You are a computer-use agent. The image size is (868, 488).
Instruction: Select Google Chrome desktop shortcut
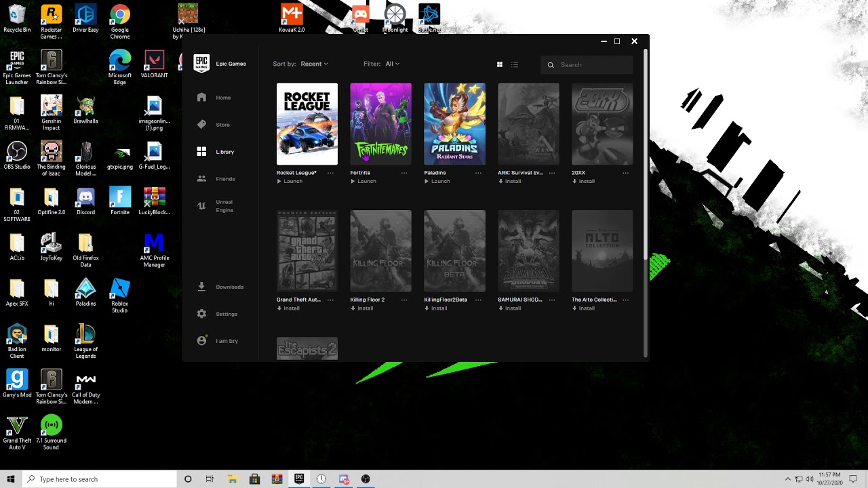coord(120,22)
